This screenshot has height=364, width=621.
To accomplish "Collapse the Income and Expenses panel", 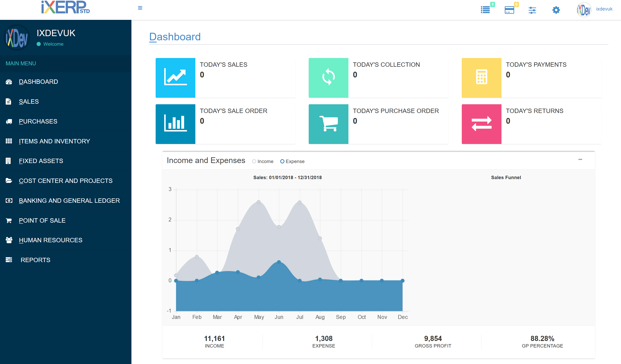I will coord(580,159).
